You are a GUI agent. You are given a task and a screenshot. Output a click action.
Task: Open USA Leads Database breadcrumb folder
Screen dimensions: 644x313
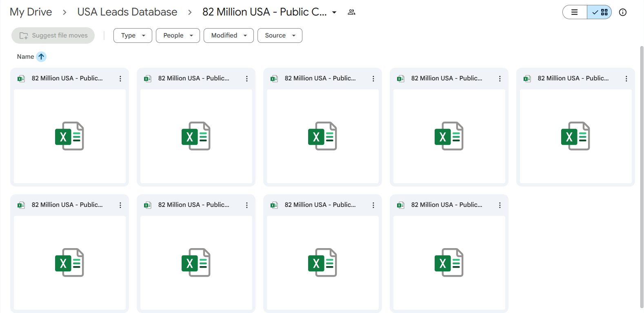(x=127, y=12)
